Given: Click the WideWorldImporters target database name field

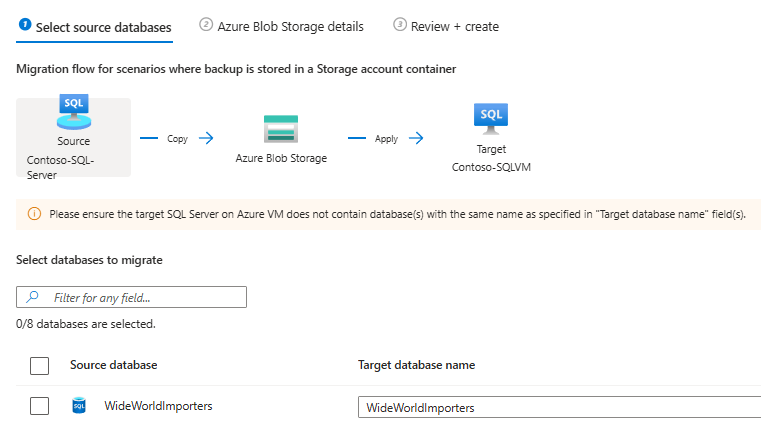Looking at the screenshot, I should coord(560,407).
